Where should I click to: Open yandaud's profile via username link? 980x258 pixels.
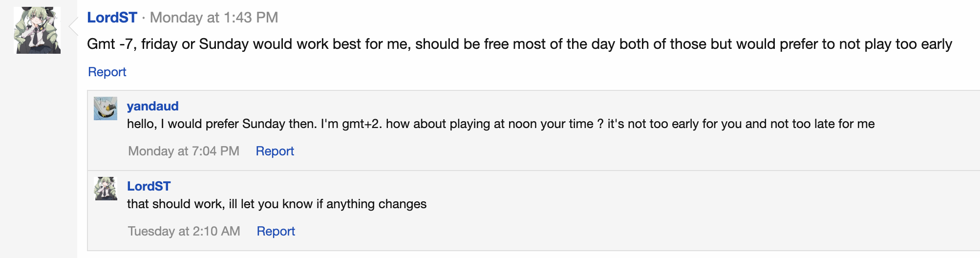152,106
